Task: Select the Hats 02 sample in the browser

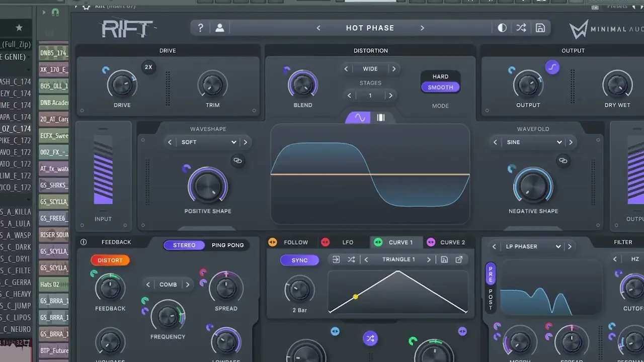Action: point(53,285)
